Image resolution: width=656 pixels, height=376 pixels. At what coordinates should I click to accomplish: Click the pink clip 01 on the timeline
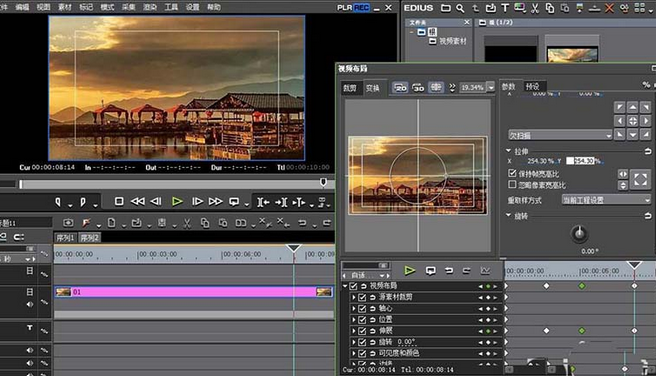[x=194, y=292]
